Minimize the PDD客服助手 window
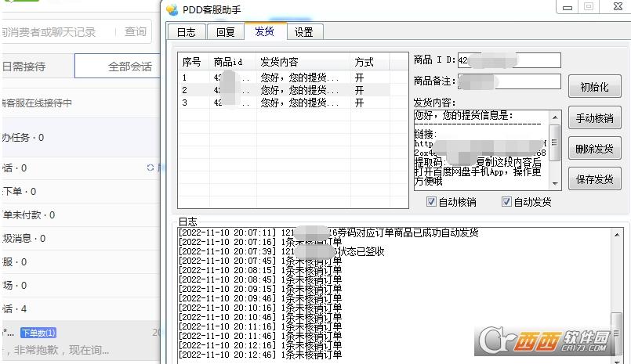This screenshot has height=364, width=631. coord(567,7)
